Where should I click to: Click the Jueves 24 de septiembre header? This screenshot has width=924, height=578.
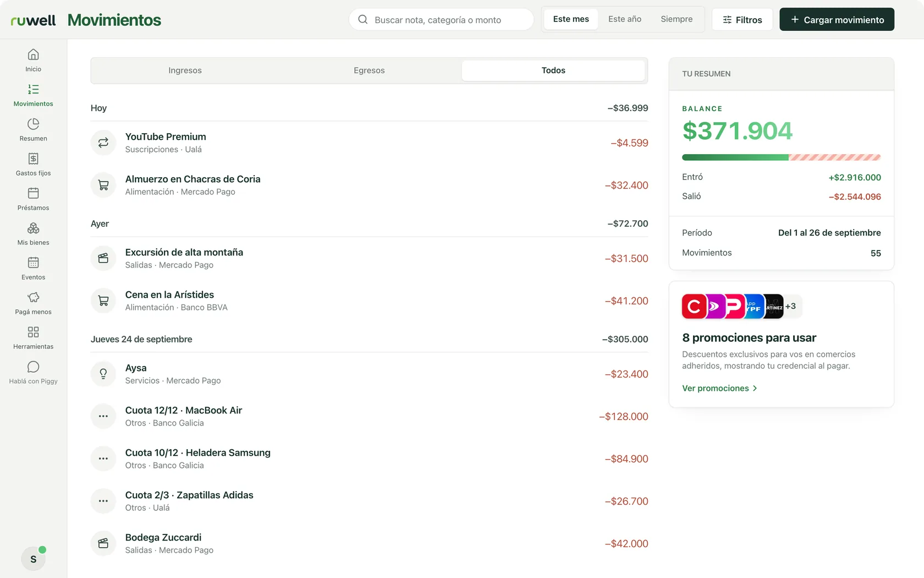[x=141, y=339]
